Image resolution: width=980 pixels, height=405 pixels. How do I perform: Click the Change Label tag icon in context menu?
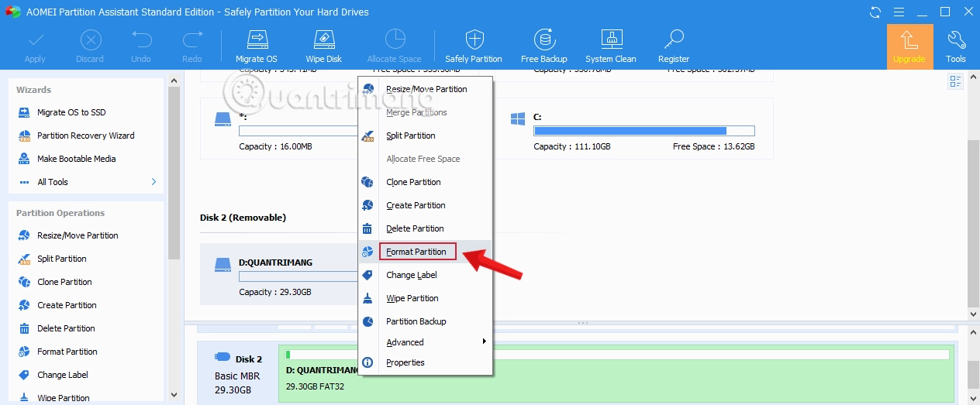(x=368, y=275)
